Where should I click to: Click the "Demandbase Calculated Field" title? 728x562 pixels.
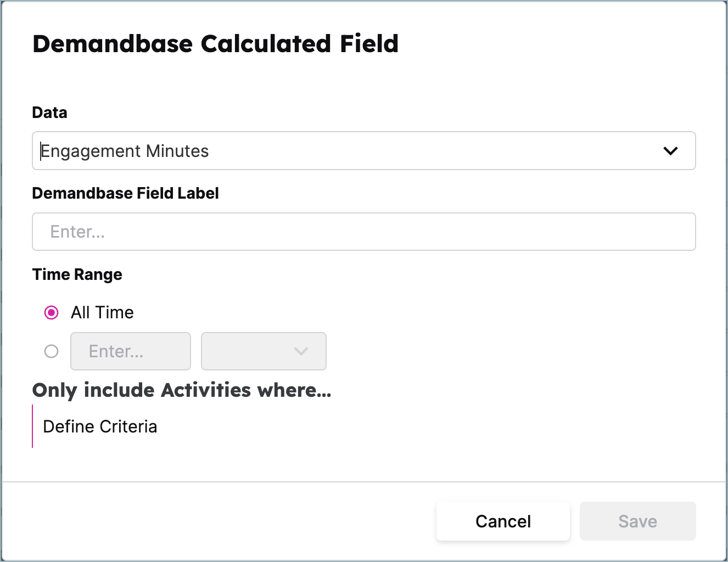215,44
